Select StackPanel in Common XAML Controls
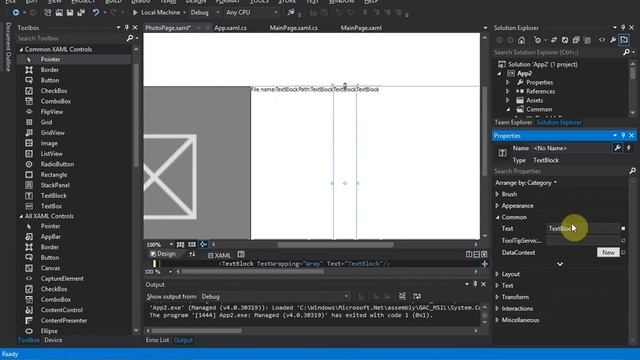This screenshot has width=640, height=360. [x=55, y=185]
